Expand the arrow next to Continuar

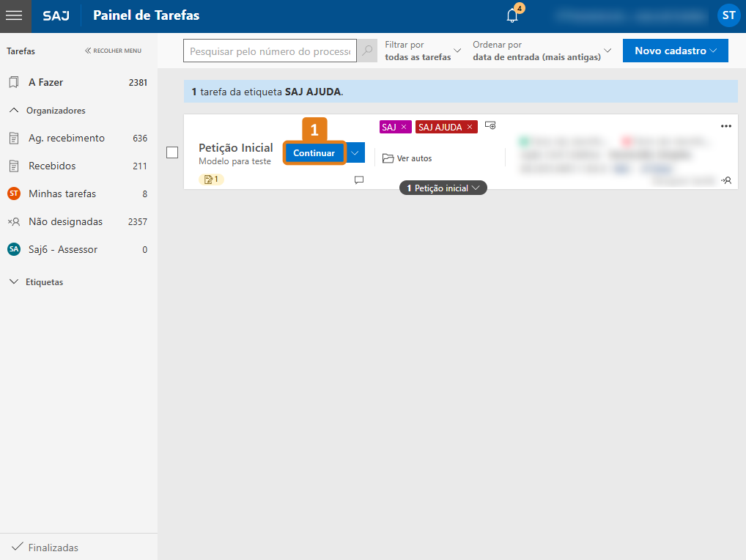pos(355,152)
